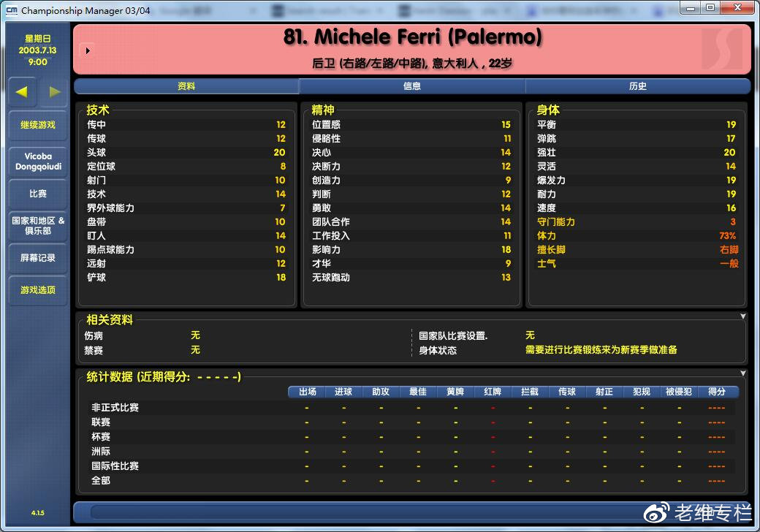Viewport: 760px width, 532px height.
Task: Click the Championship Manager title bar icon
Action: point(12,9)
